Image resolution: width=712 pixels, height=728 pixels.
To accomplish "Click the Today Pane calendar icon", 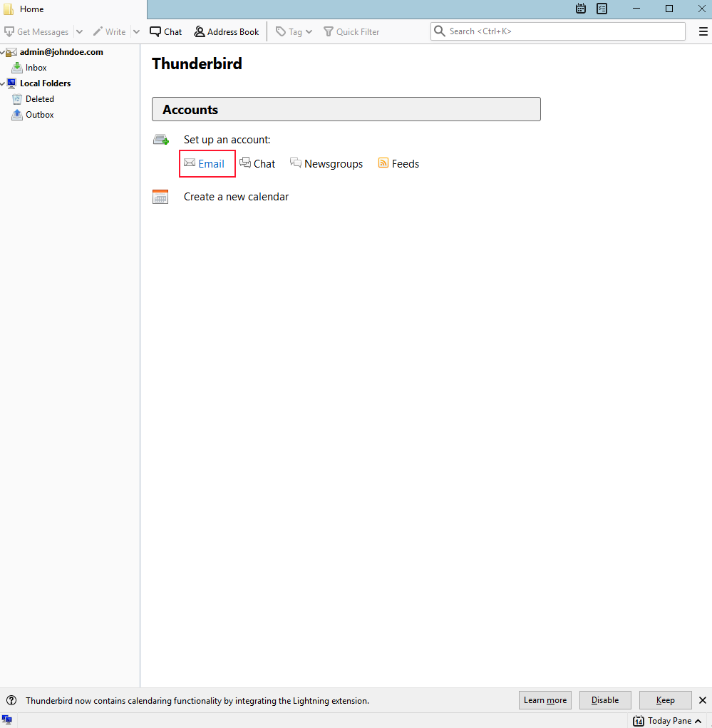I will pyautogui.click(x=639, y=721).
